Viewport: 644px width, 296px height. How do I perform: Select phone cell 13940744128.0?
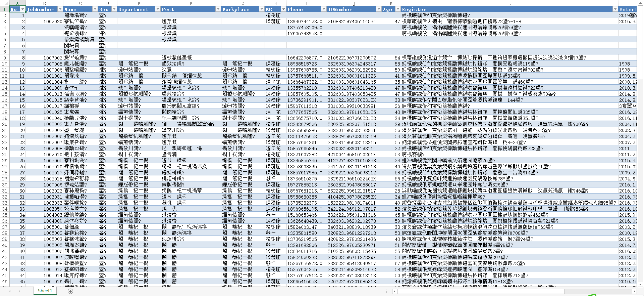[x=307, y=22]
